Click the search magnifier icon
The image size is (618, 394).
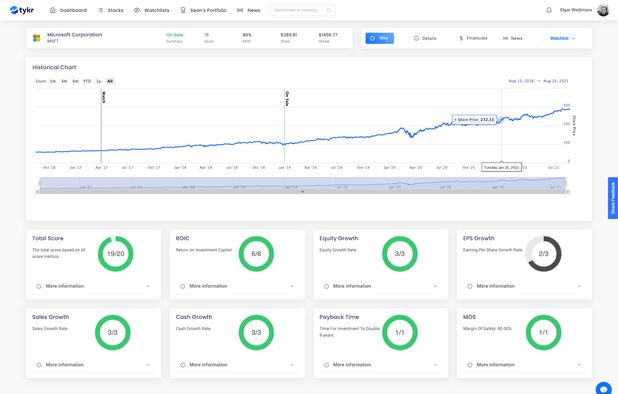(329, 10)
